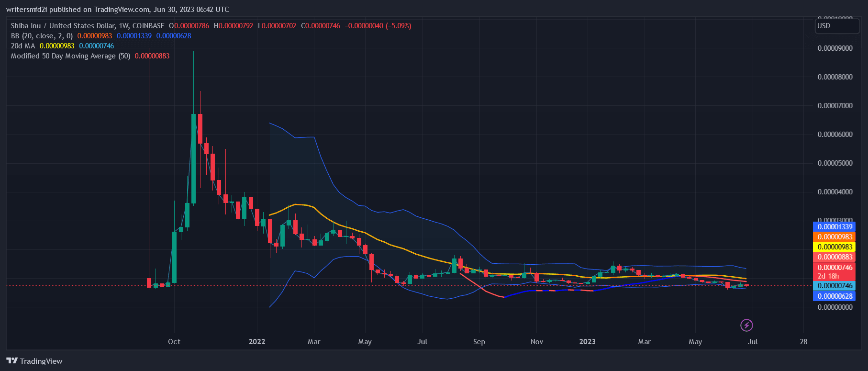Click the 28 date label on time axis
This screenshot has width=868, height=371.
pos(803,342)
